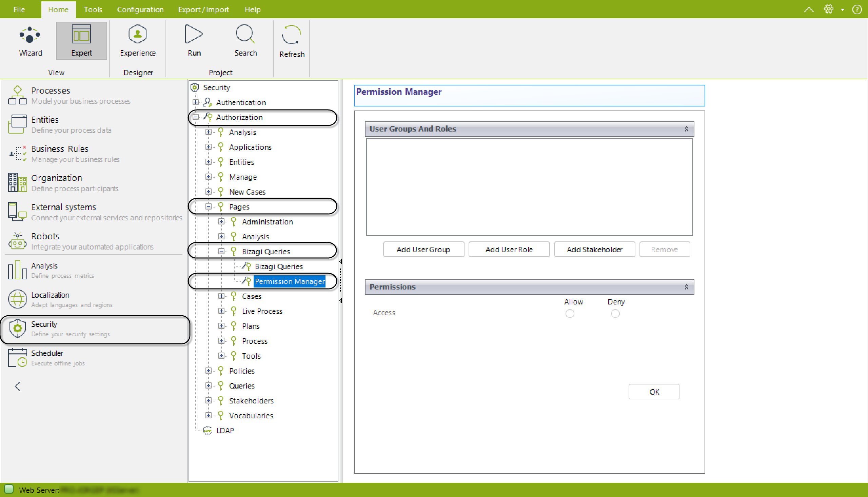Select the Expert view icon
Viewport: 868px width, 497px height.
[81, 35]
